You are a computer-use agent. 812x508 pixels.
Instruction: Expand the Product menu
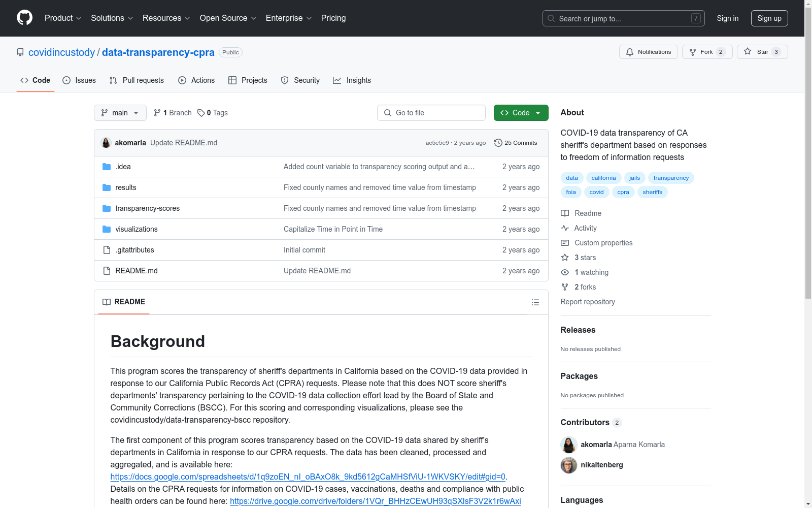click(63, 18)
